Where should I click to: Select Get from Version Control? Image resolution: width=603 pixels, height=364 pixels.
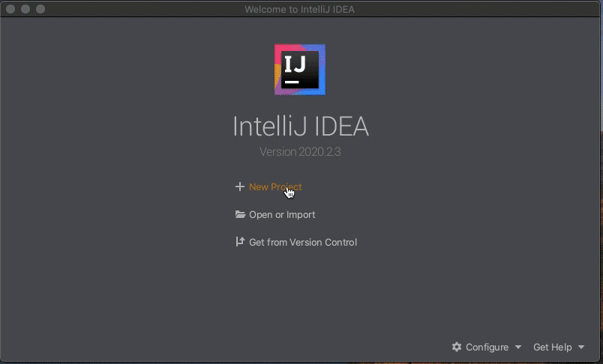pos(303,242)
